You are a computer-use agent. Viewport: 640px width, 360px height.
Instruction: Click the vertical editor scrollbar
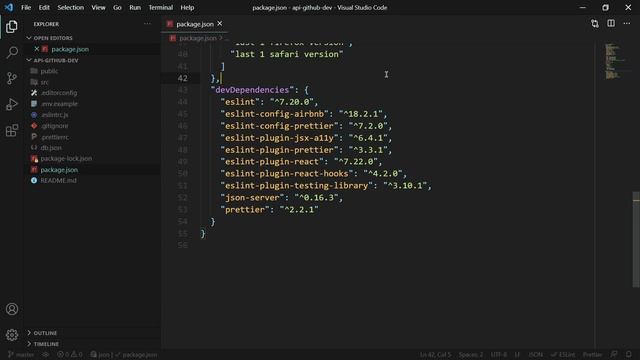coord(636,239)
